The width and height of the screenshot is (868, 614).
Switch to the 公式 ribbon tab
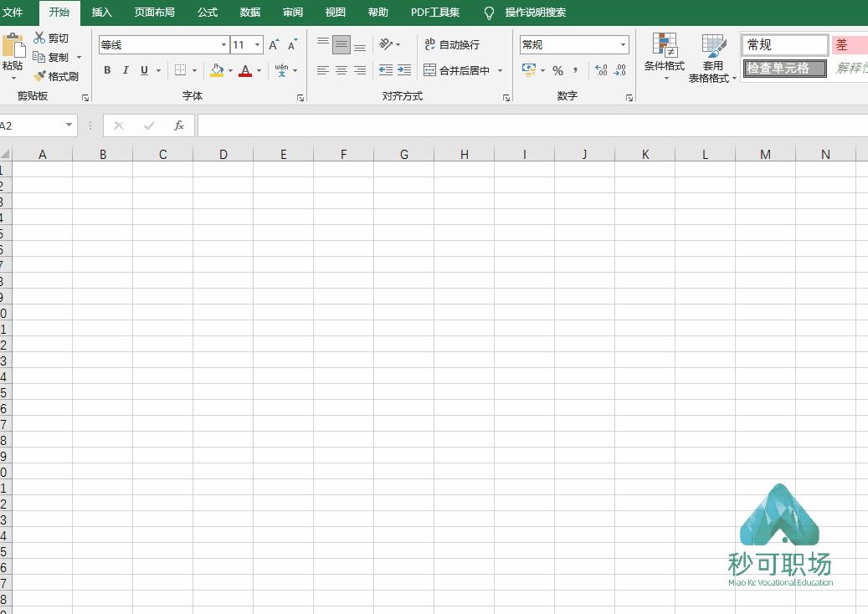(x=206, y=13)
